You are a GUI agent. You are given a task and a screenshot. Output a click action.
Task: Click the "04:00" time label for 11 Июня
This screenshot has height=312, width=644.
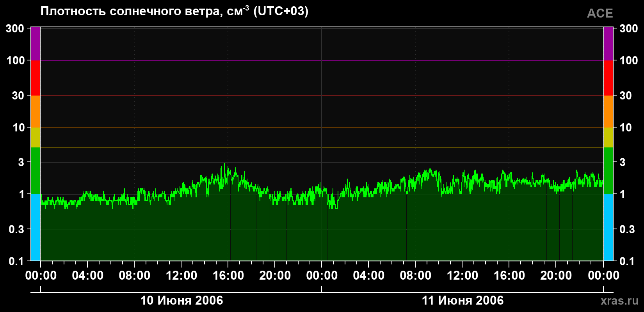[368, 276]
